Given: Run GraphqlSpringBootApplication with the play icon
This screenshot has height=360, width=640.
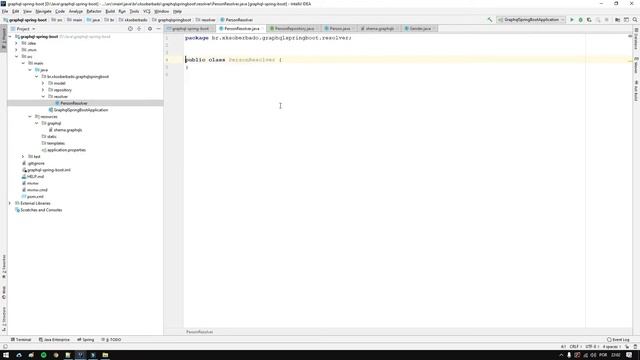Looking at the screenshot, I should tap(572, 20).
